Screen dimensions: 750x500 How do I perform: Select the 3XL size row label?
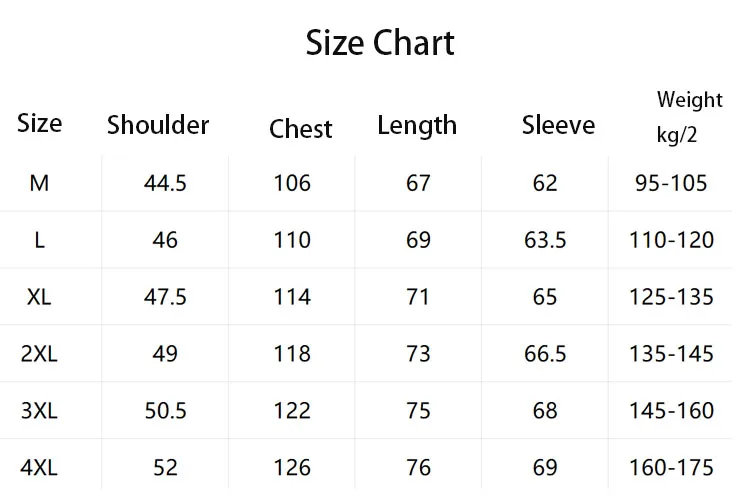[x=39, y=411]
